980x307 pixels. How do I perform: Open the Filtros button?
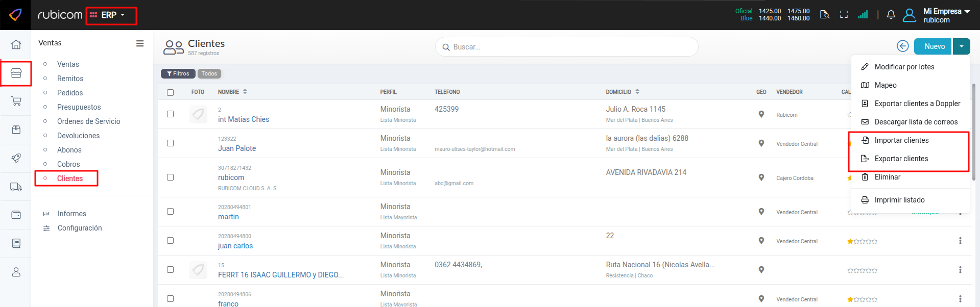(x=178, y=74)
